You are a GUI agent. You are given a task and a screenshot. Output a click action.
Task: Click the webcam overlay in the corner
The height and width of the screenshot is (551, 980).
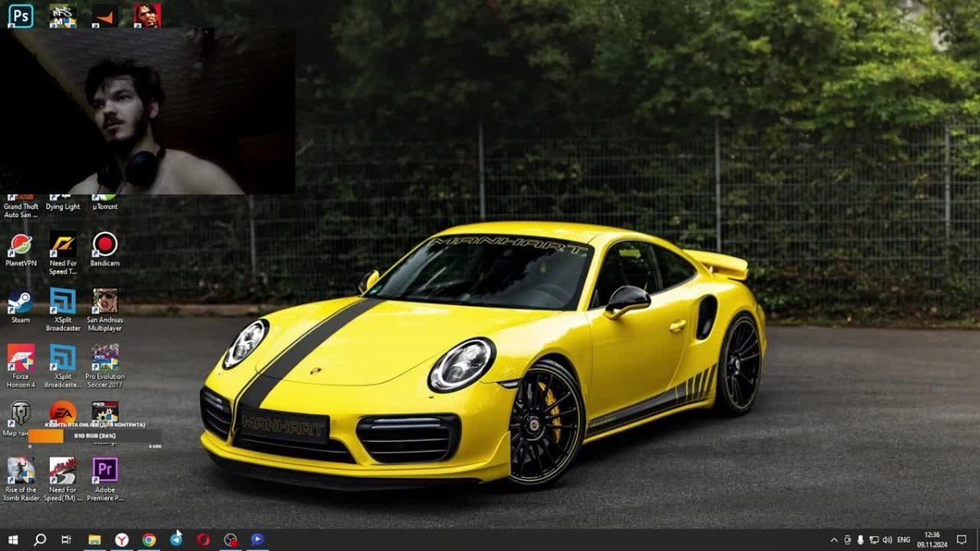(147, 110)
